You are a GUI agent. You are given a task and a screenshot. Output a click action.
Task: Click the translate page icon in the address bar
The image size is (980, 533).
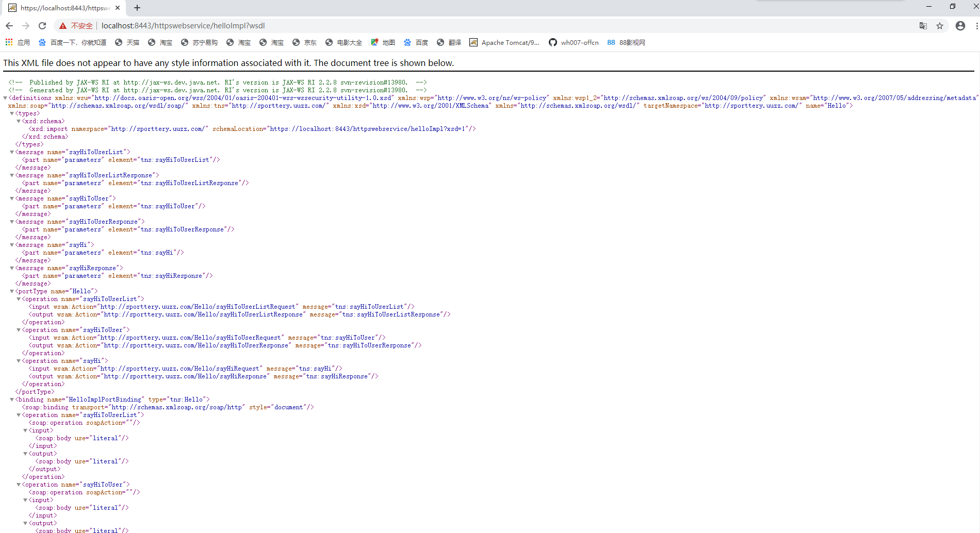click(x=923, y=25)
